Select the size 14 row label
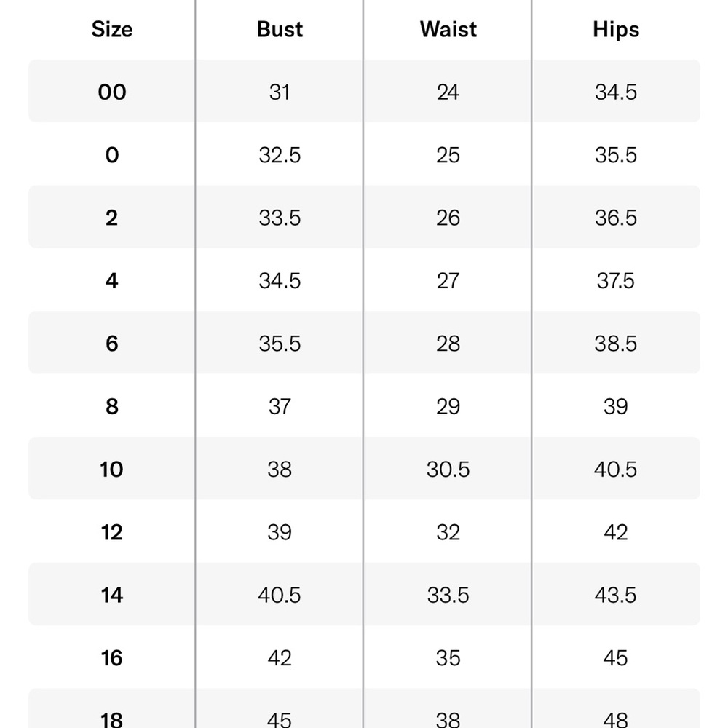Screen dimensions: 728x728 pos(112,596)
